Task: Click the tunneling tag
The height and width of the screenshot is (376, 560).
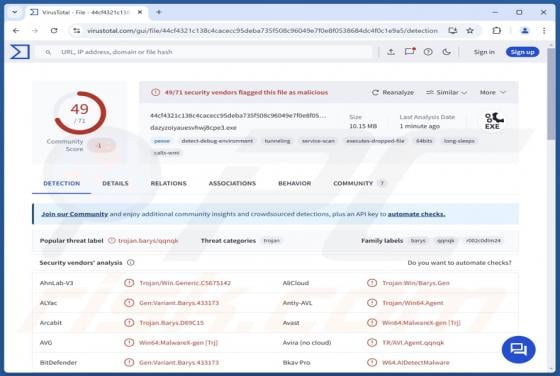Action: pyautogui.click(x=277, y=141)
